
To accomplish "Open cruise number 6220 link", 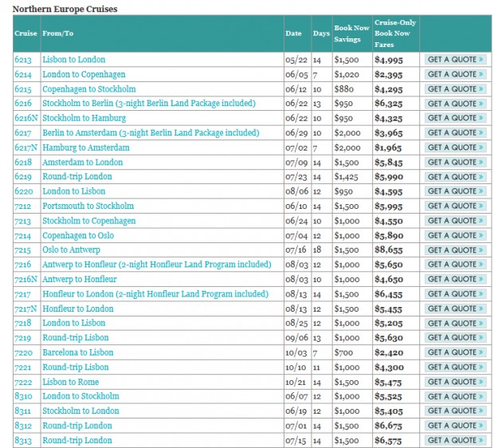I will [24, 191].
